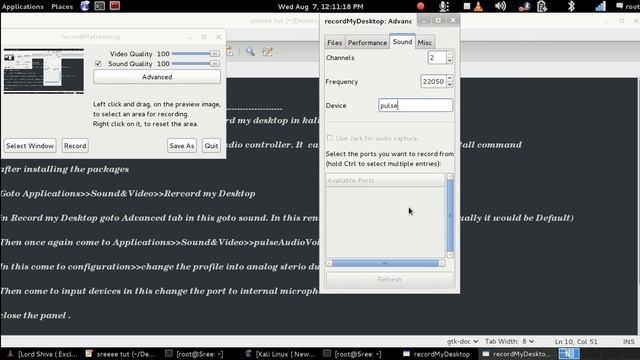Adjust the Video Quality slider
640x360 pixels.
[x=196, y=53]
